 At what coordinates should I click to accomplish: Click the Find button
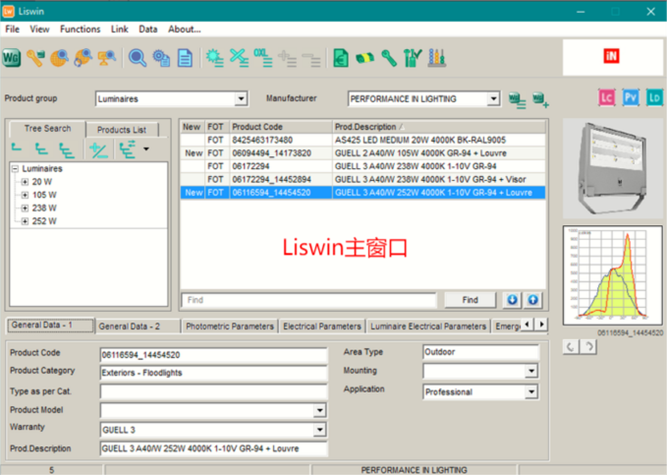(470, 300)
